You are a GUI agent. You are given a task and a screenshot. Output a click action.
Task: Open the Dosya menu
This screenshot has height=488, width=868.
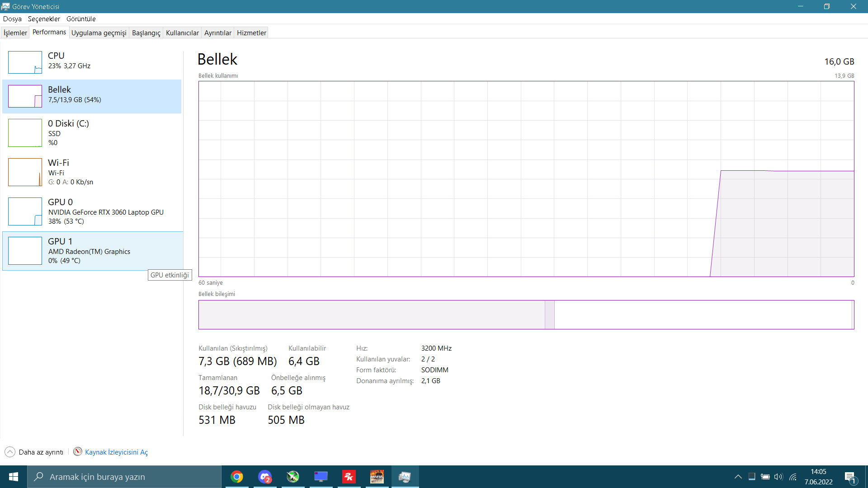[x=12, y=19]
